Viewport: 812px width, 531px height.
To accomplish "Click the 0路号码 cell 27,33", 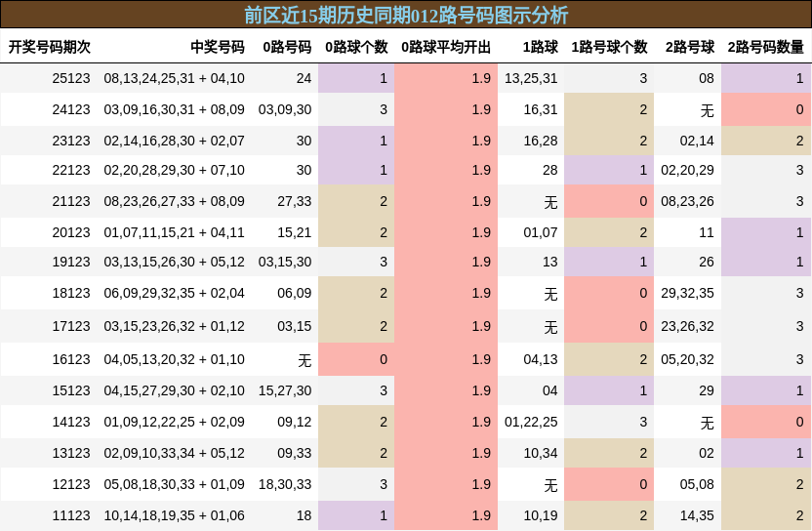I will [x=294, y=201].
